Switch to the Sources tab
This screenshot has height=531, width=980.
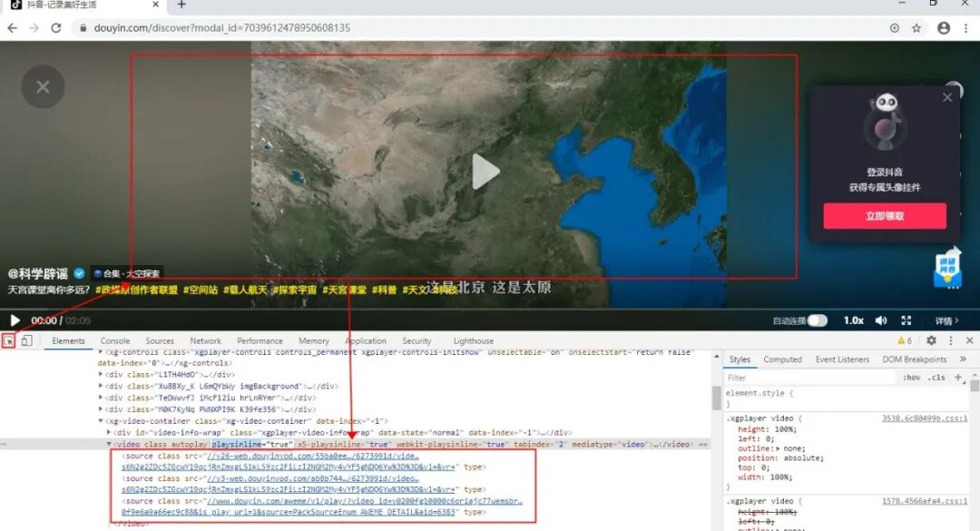click(160, 341)
